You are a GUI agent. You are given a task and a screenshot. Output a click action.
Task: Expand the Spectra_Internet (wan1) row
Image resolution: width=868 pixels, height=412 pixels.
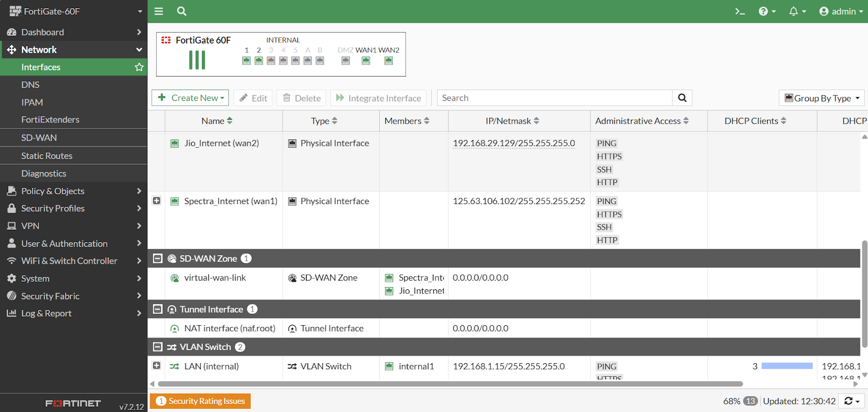pos(156,201)
